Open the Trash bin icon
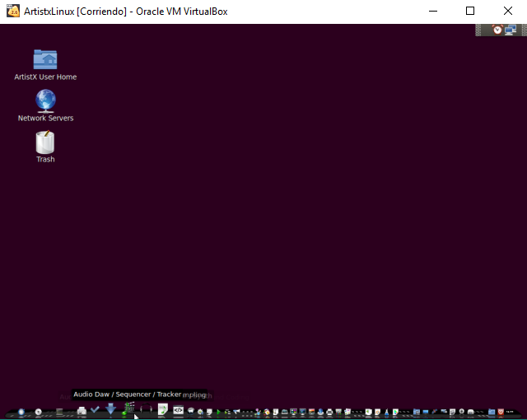The height and width of the screenshot is (420, 527). (x=45, y=142)
